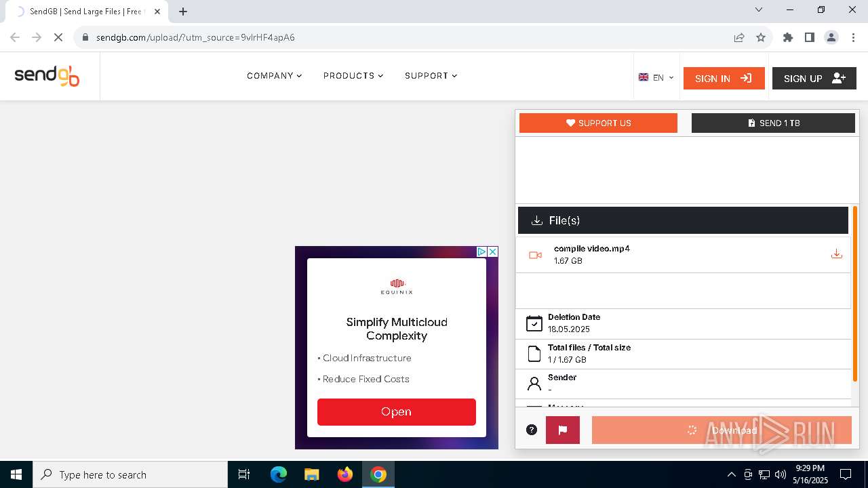Open the notification center icon
Image resolution: width=868 pixels, height=488 pixels.
[846, 474]
